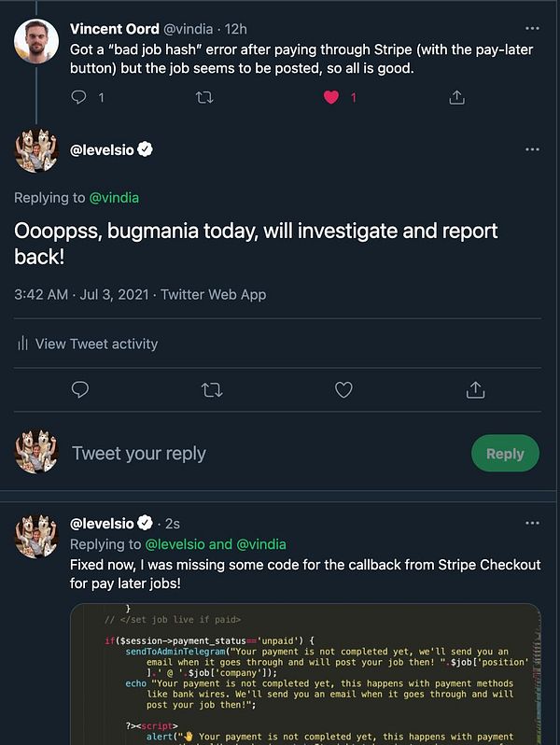Open View Tweet activity

point(96,344)
